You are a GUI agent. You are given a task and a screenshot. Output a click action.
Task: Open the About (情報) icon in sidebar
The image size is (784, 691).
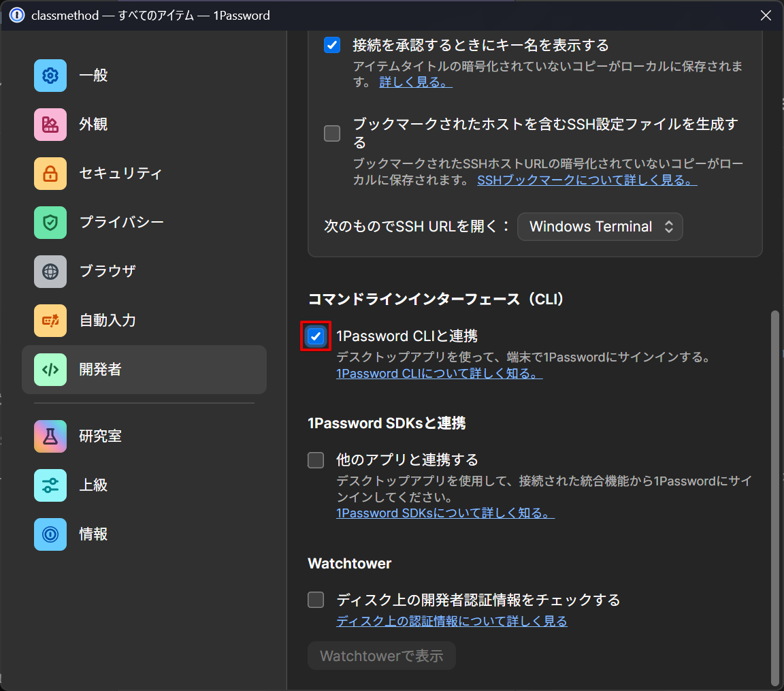pos(50,534)
